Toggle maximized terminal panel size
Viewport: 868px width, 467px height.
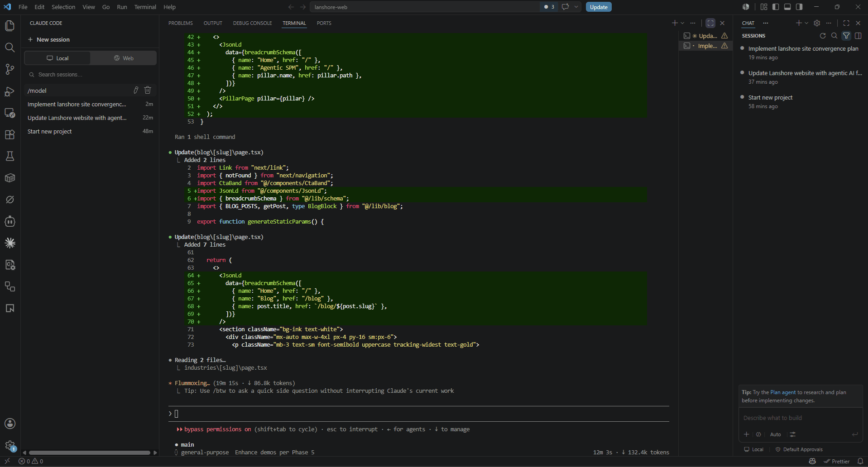[710, 23]
